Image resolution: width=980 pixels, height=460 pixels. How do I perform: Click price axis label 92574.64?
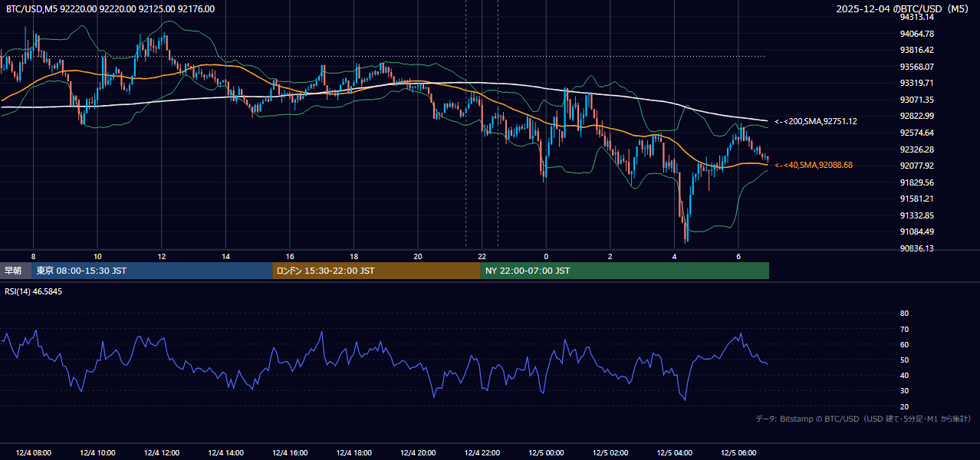(x=916, y=133)
